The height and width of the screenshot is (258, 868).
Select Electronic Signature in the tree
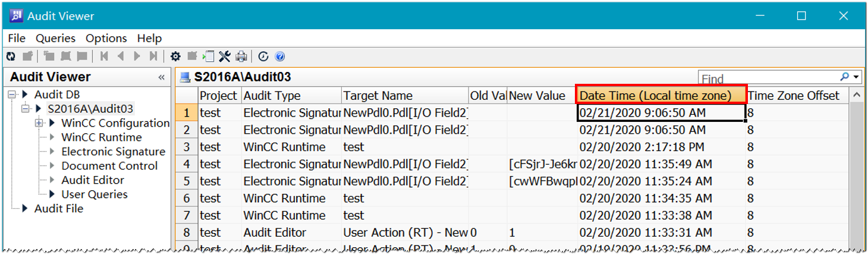click(113, 152)
